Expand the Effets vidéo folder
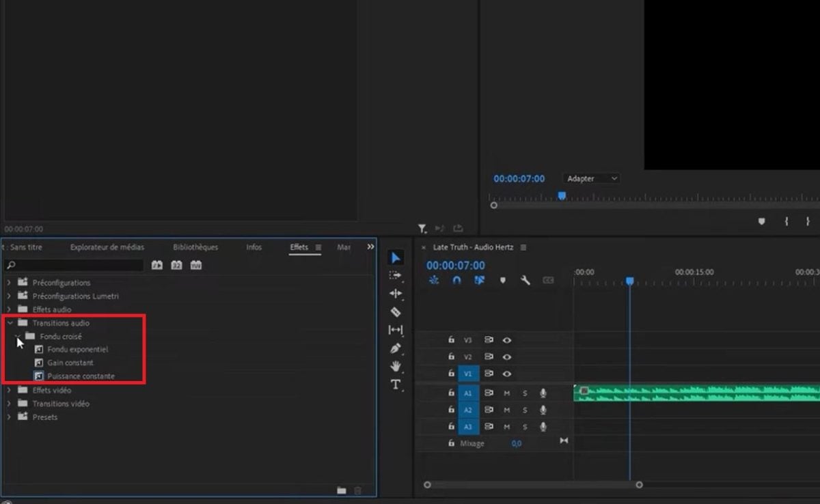The image size is (820, 504). point(9,390)
